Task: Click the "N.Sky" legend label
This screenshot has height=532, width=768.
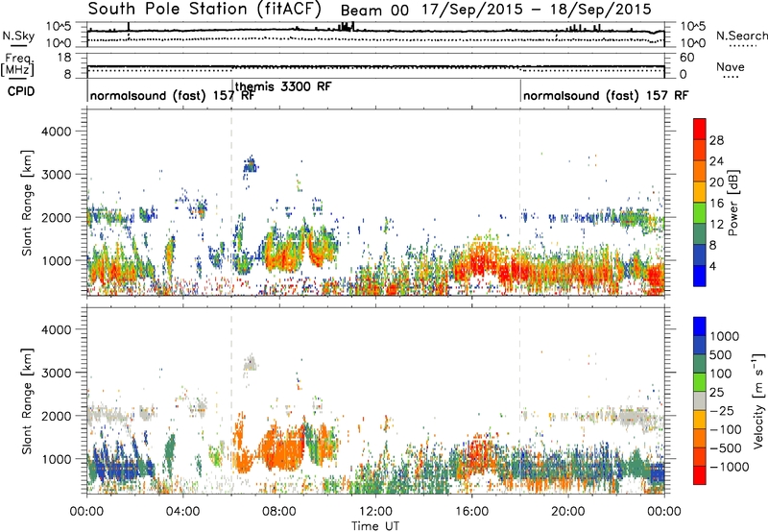Action: click(18, 36)
